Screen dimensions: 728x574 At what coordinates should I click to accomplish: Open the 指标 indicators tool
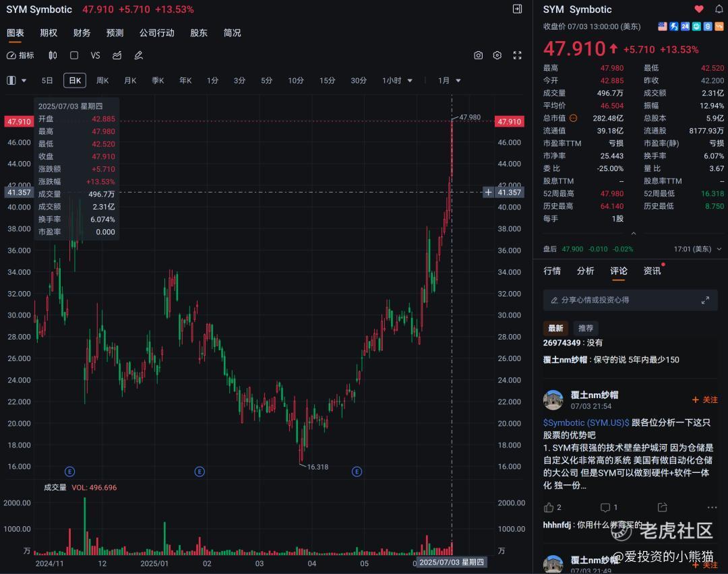[x=20, y=55]
